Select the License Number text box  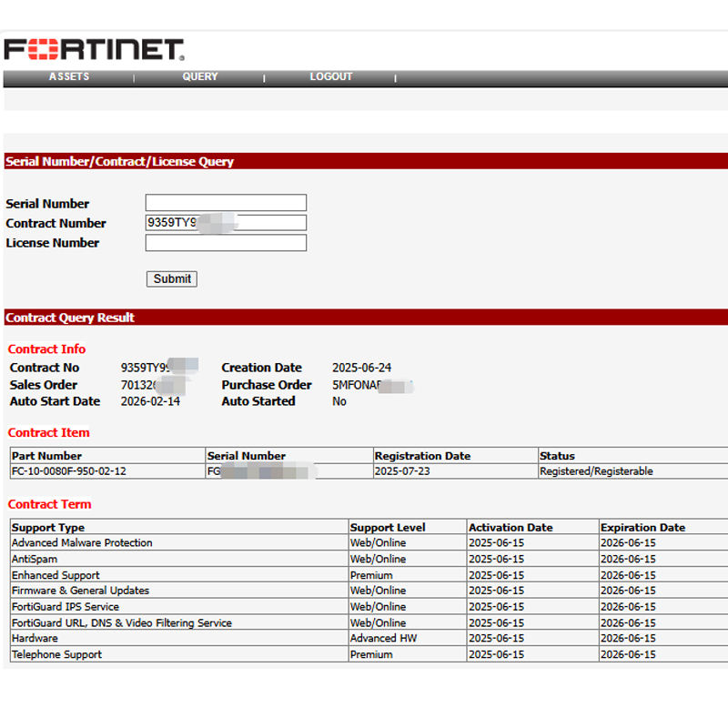coord(226,243)
